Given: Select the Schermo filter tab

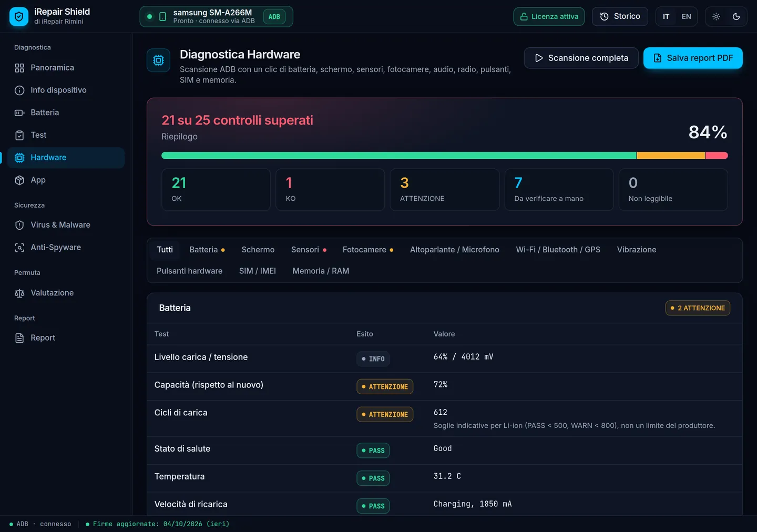Looking at the screenshot, I should (x=258, y=250).
